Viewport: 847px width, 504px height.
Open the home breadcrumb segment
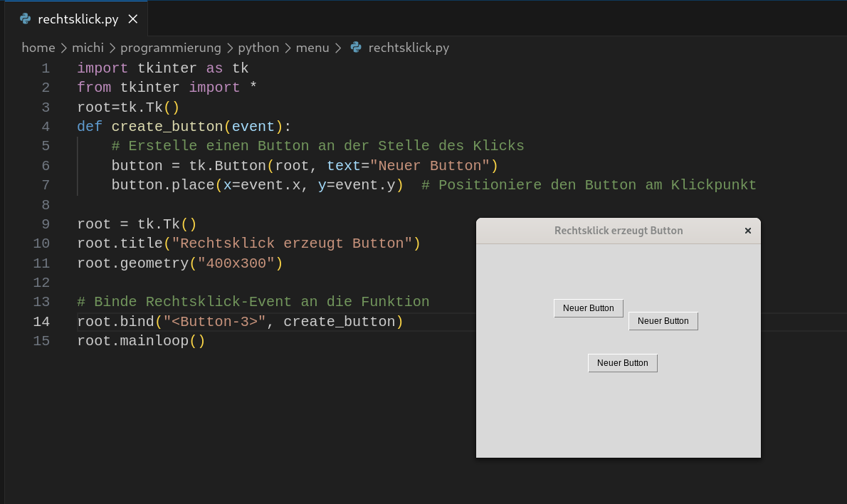point(38,48)
